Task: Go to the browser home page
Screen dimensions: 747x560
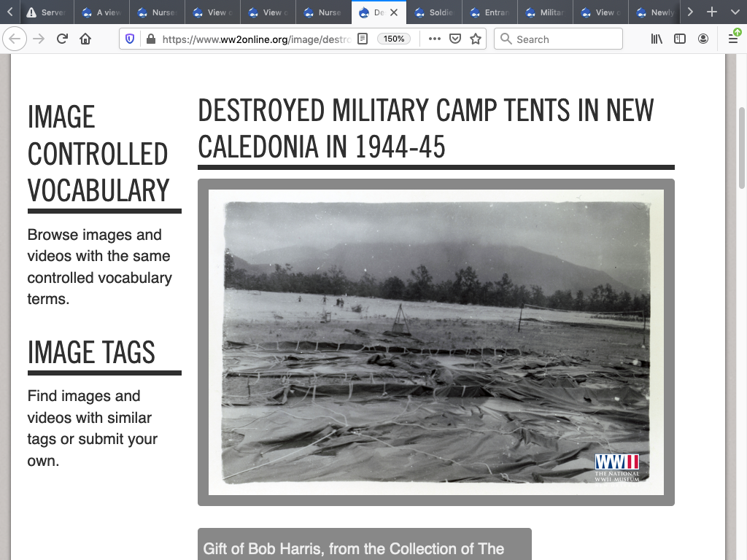Action: point(85,39)
